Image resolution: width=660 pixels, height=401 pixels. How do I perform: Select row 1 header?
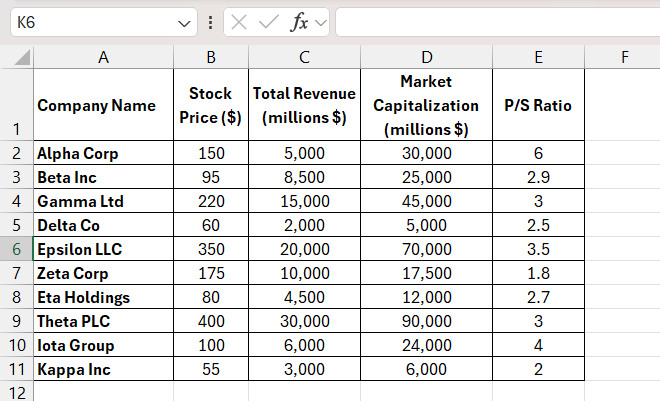pyautogui.click(x=16, y=104)
